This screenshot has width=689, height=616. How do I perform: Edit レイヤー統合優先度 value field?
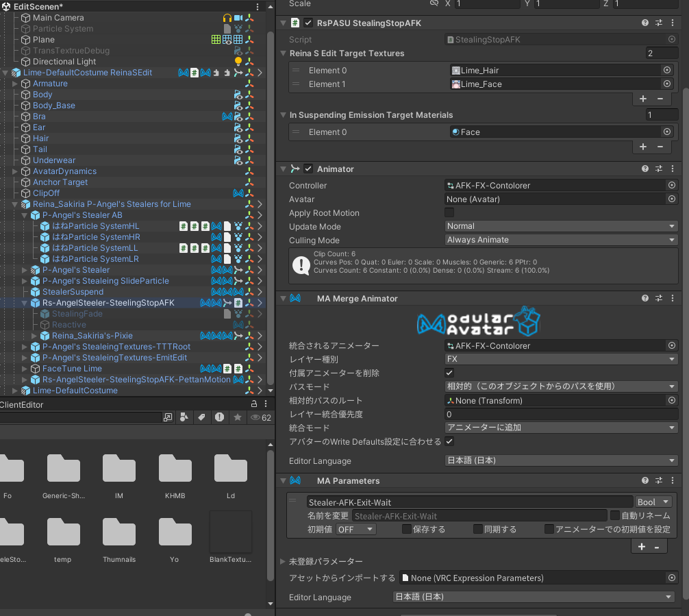(x=562, y=414)
